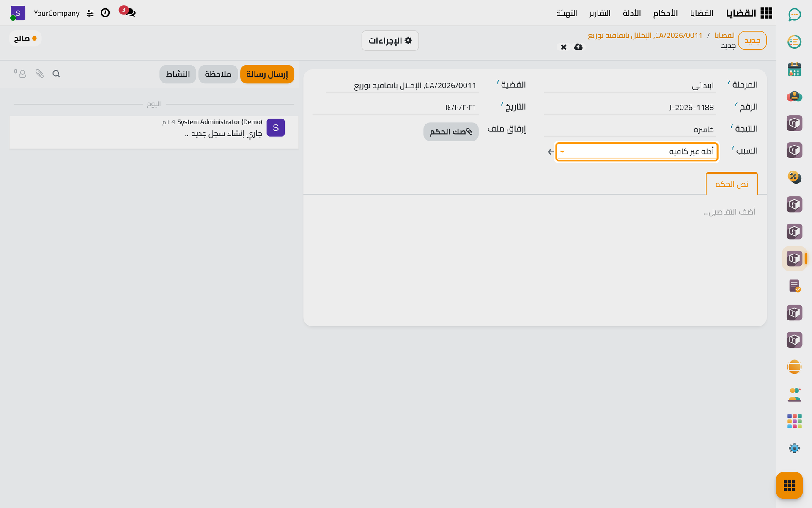Open the to-do list sidebar icon
The image size is (812, 508).
pyautogui.click(x=794, y=42)
